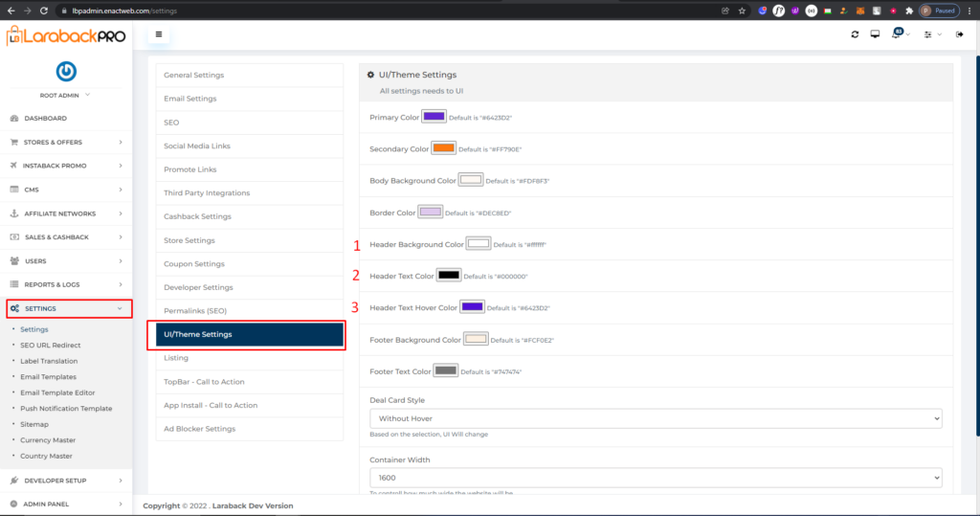The image size is (980, 516).
Task: Open the notifications bell icon
Action: point(898,34)
